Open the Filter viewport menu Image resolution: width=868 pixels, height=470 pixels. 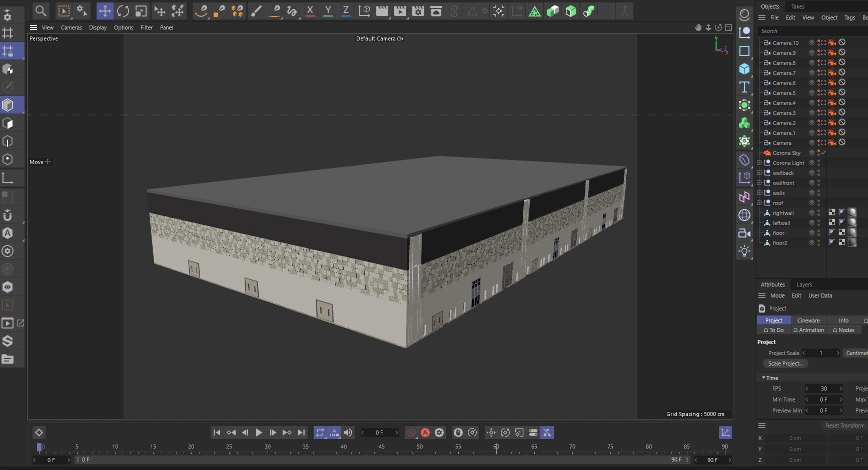pyautogui.click(x=147, y=27)
